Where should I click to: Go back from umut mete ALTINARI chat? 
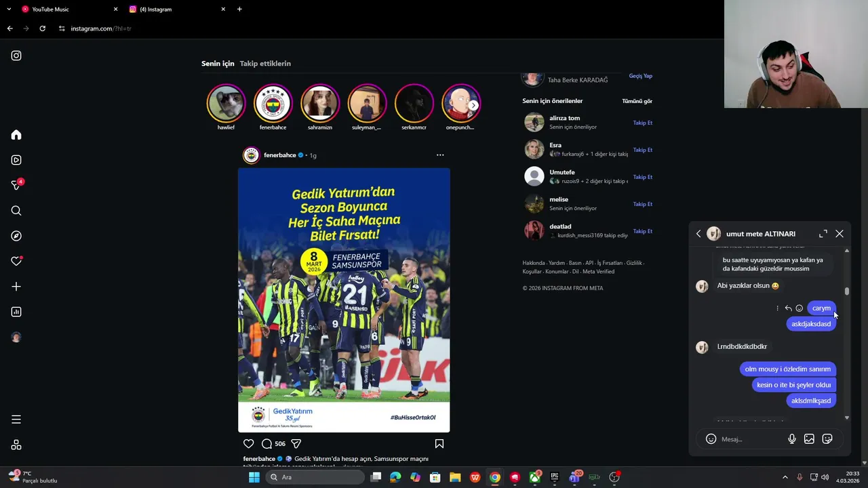click(698, 234)
